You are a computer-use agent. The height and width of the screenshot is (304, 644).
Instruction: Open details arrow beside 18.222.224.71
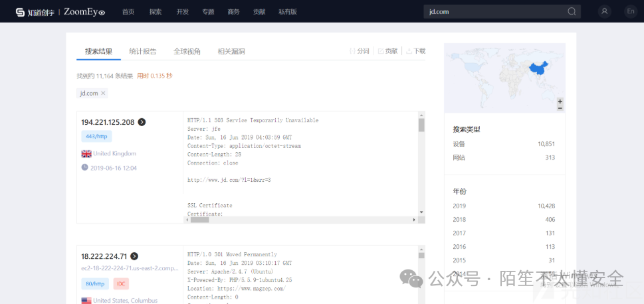134,256
